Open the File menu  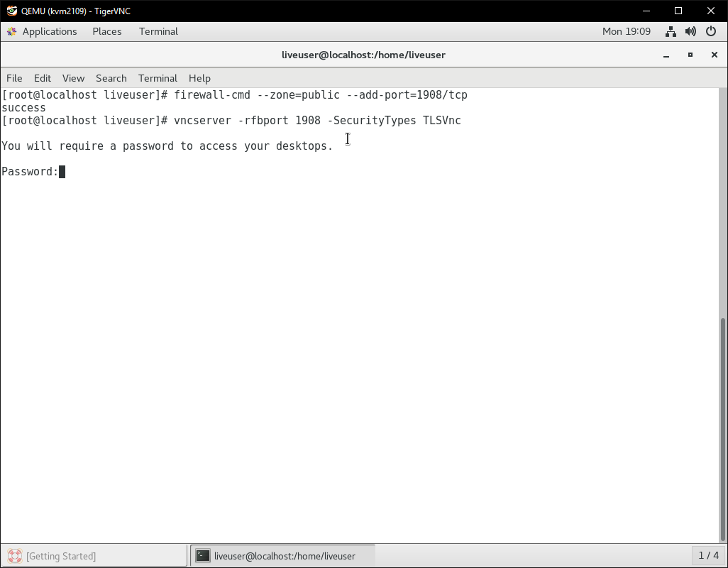point(14,78)
